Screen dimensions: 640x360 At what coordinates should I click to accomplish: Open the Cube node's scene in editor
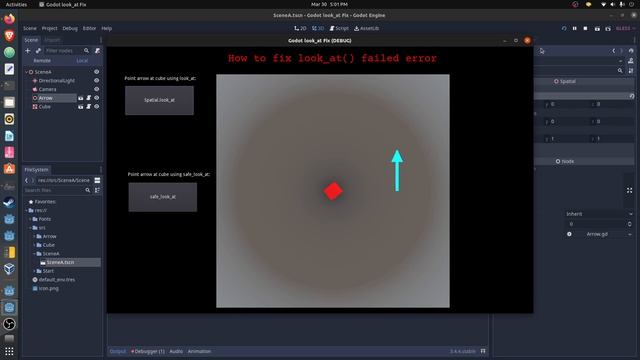tap(81, 107)
